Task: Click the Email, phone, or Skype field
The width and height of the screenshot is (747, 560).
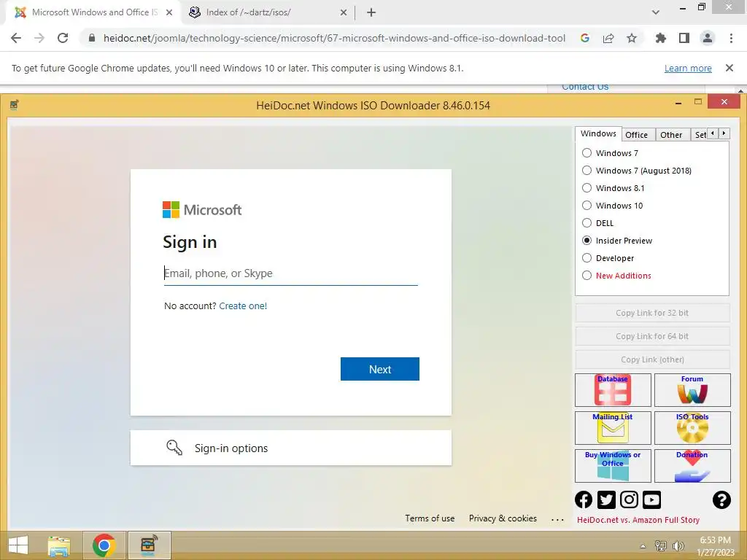Action: point(290,273)
